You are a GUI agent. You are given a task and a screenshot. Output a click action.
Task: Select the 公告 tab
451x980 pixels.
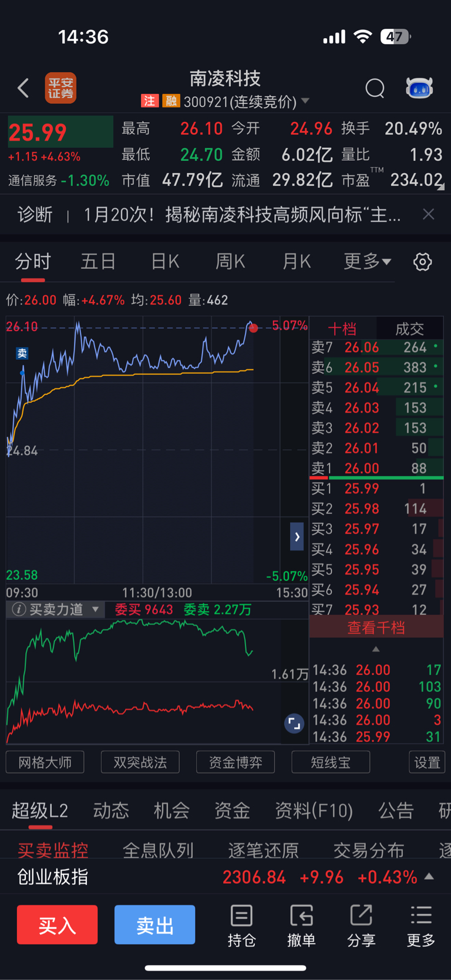tap(396, 810)
